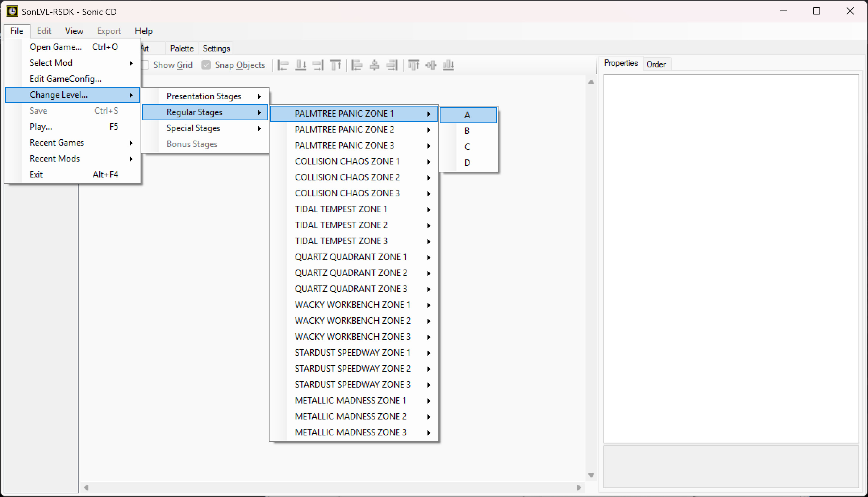The image size is (868, 497).
Task: Click the align middles vertically icon
Action: coord(431,65)
